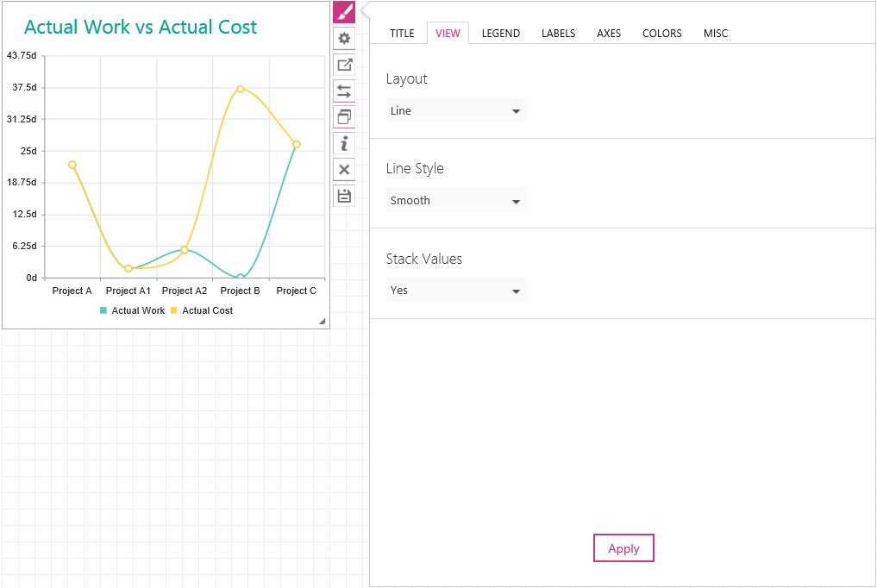Click the 37.5d y-axis value
The image size is (877, 588).
tap(25, 87)
